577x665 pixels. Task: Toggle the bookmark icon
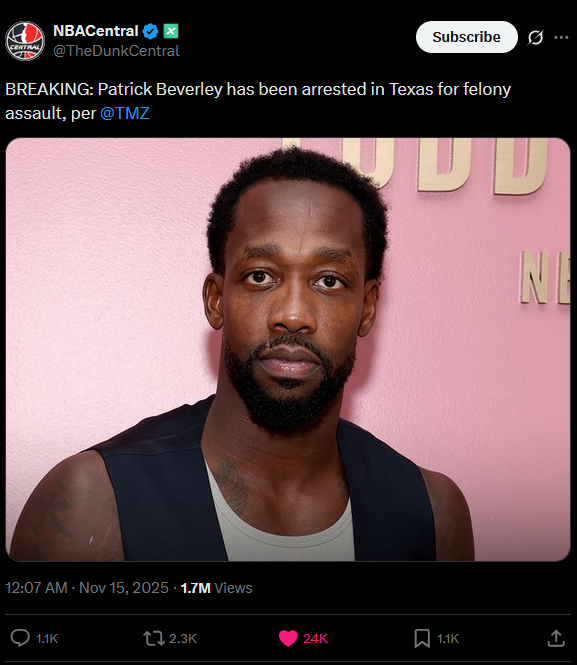pyautogui.click(x=422, y=638)
